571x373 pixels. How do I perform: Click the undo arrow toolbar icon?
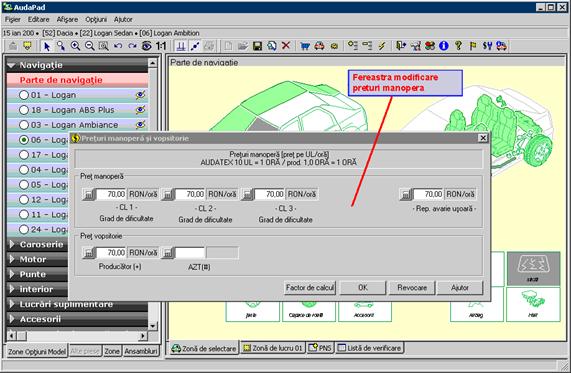point(118,46)
